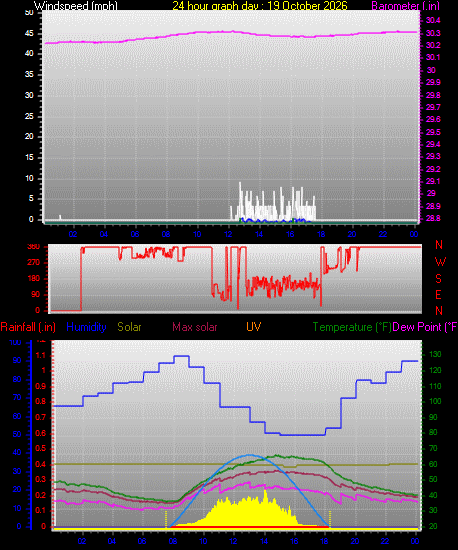458x550 pixels.
Task: Click temperature axis value '110'
Action: coord(436,386)
